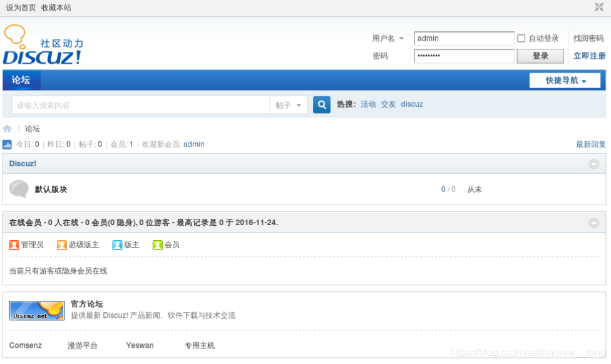Screen dimensions: 611x364
Task: Collapse the 在线会员 section
Action: click(593, 223)
